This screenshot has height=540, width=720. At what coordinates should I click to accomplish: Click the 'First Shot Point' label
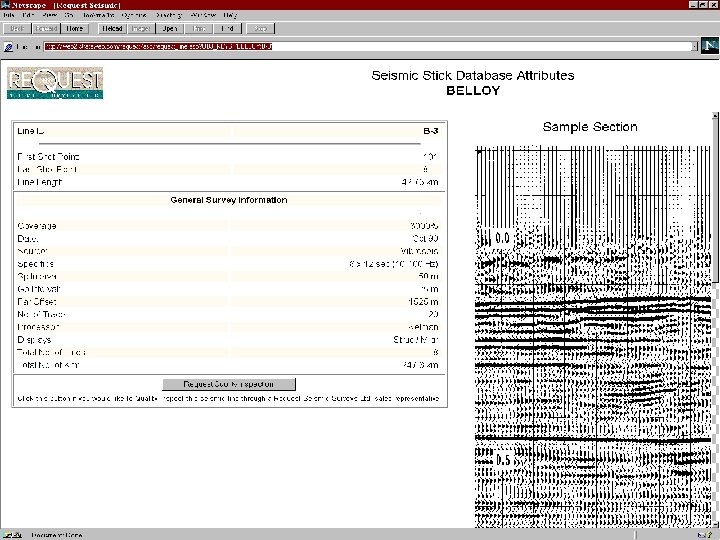pyautogui.click(x=48, y=157)
